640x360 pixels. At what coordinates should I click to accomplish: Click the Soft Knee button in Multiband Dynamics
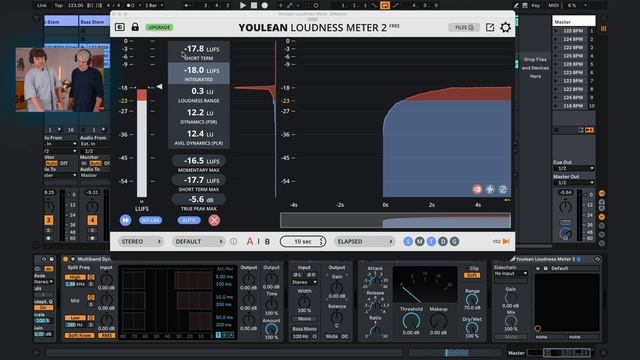pyautogui.click(x=79, y=335)
